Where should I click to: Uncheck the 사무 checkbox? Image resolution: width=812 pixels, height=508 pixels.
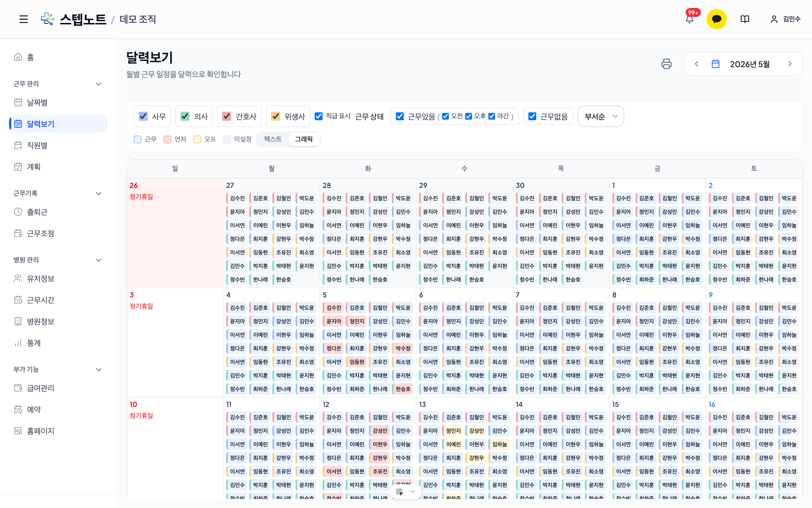(143, 116)
